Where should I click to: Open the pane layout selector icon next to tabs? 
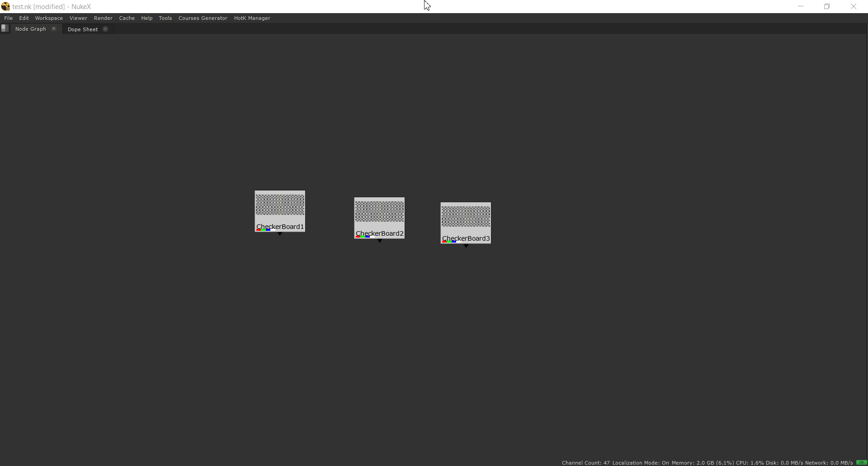point(5,28)
